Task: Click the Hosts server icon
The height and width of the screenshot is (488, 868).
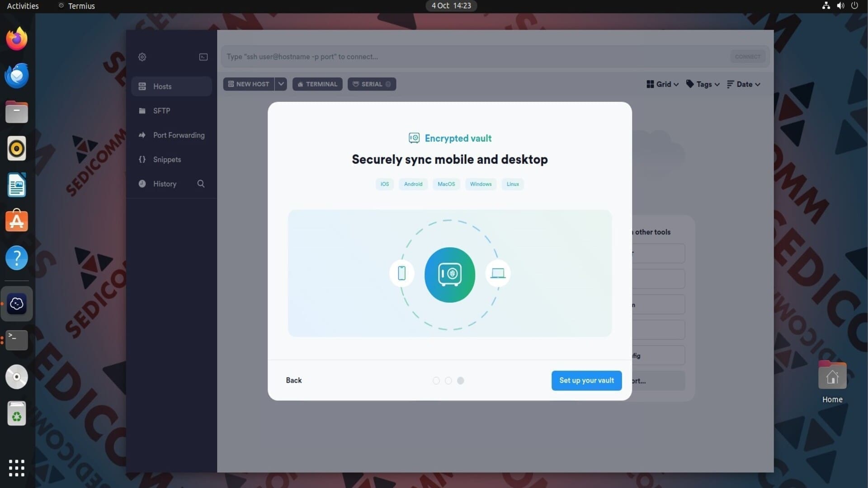Action: click(142, 86)
